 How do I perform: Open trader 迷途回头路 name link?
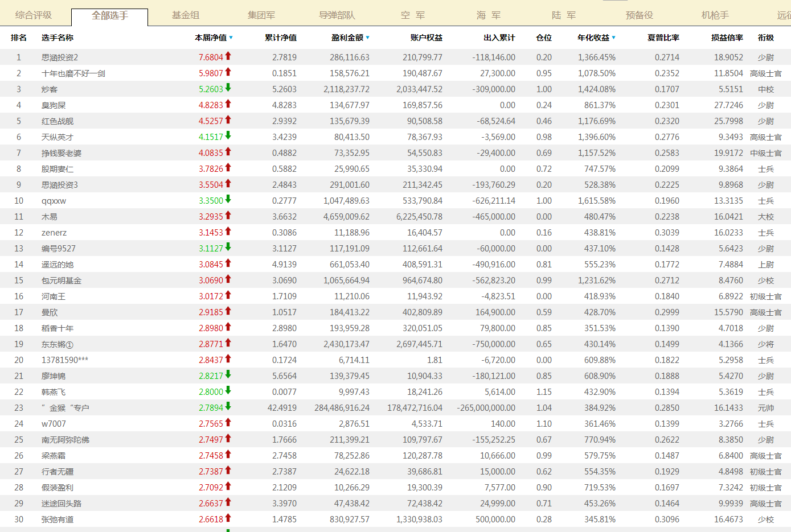coord(62,504)
